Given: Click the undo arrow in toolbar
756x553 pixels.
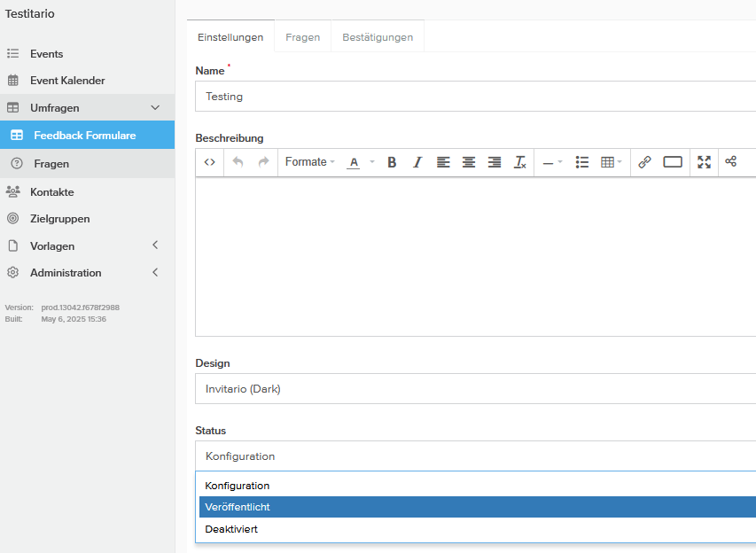Looking at the screenshot, I should click(238, 162).
